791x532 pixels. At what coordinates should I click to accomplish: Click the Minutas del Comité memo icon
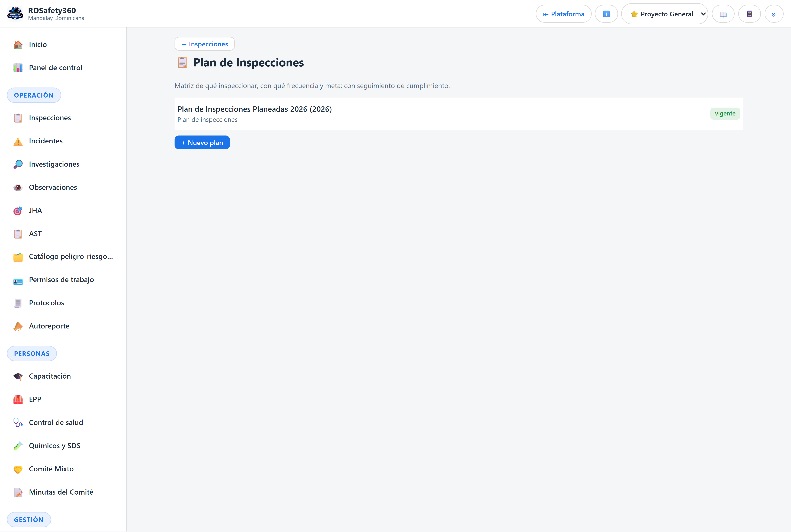[x=18, y=492]
